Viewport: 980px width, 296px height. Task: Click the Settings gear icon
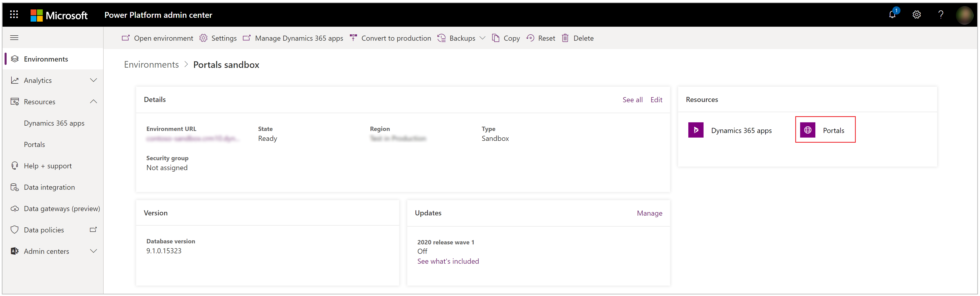(917, 14)
